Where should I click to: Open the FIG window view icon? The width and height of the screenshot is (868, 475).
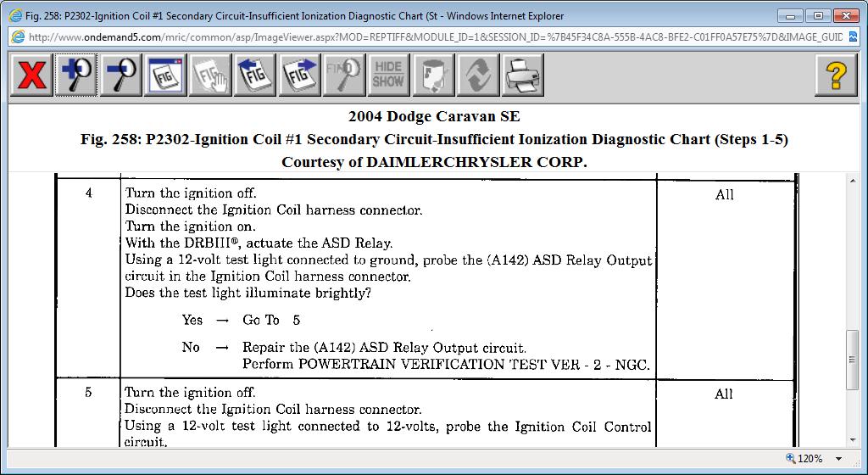point(165,75)
